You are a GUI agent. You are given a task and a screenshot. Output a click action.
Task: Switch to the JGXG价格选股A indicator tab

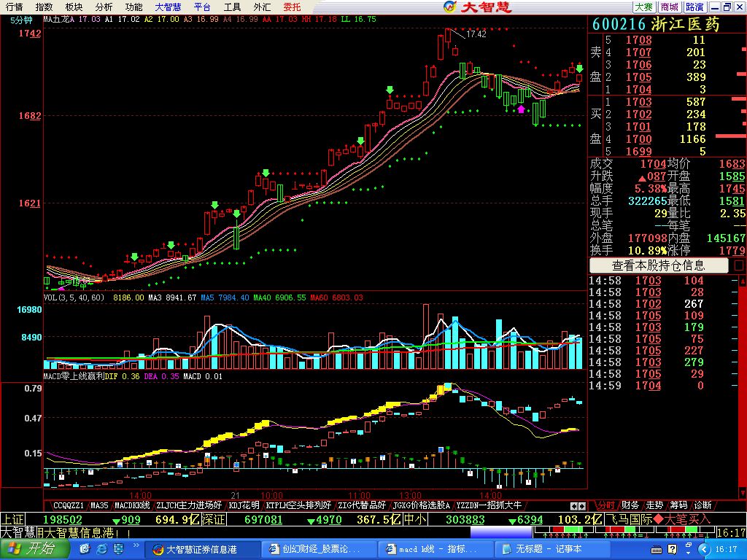click(421, 505)
